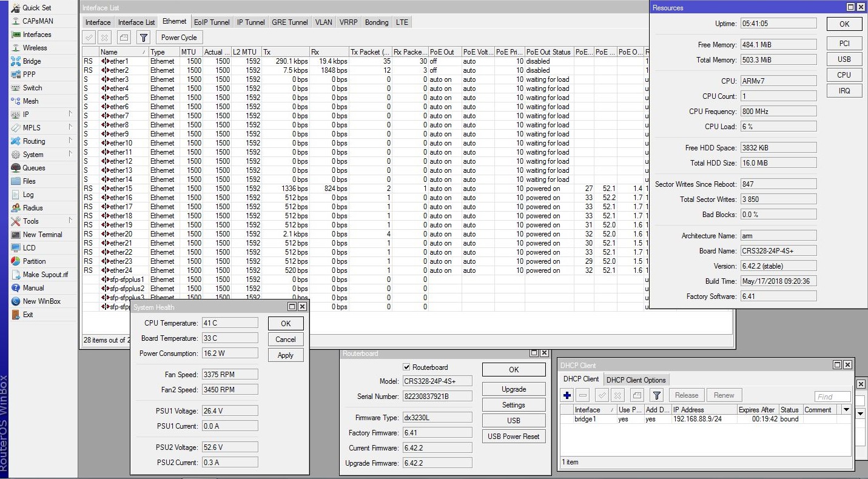Switch to the VLAN tab
This screenshot has width=868, height=479.
(x=324, y=22)
